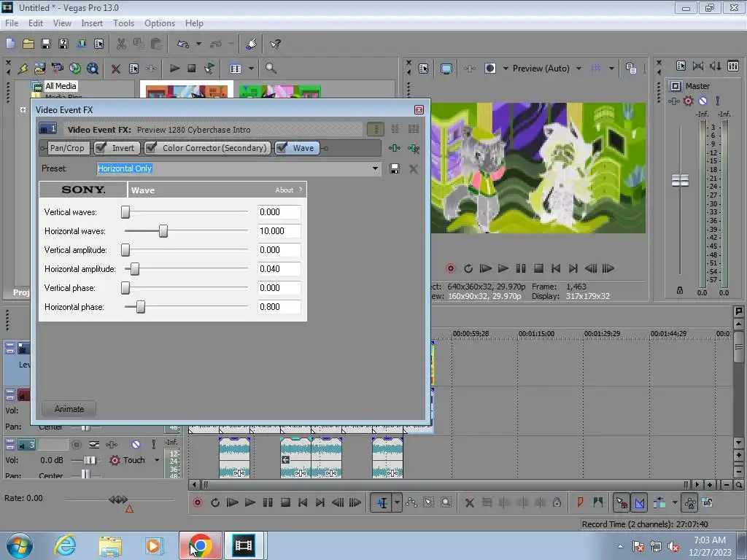Open the Auto Ripple dropdown arrow
747x560 pixels.
click(x=675, y=502)
